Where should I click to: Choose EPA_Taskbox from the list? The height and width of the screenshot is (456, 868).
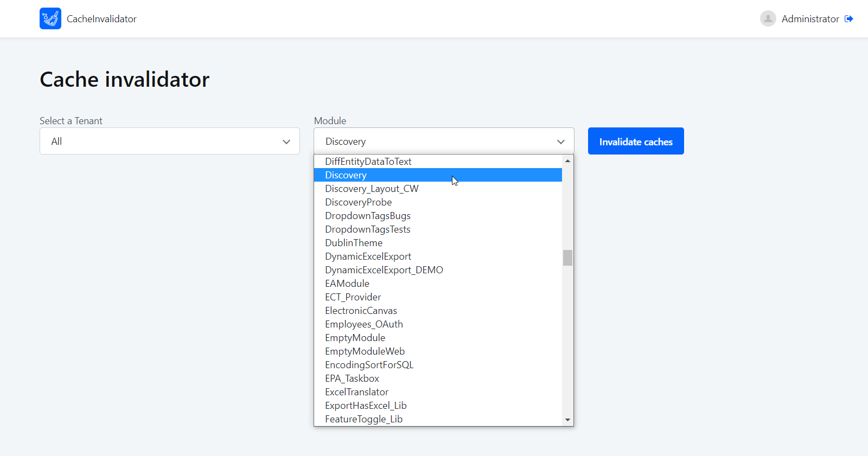pyautogui.click(x=438, y=378)
